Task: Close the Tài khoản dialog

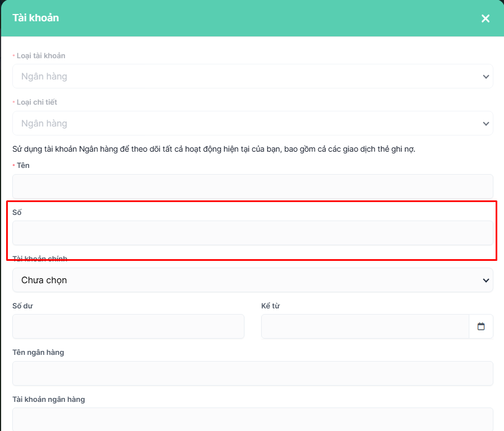Action: 485,18
